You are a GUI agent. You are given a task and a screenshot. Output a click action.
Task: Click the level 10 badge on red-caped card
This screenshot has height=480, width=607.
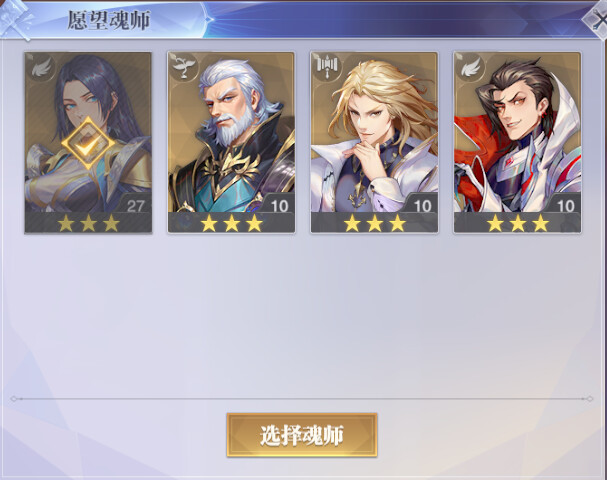pos(566,206)
